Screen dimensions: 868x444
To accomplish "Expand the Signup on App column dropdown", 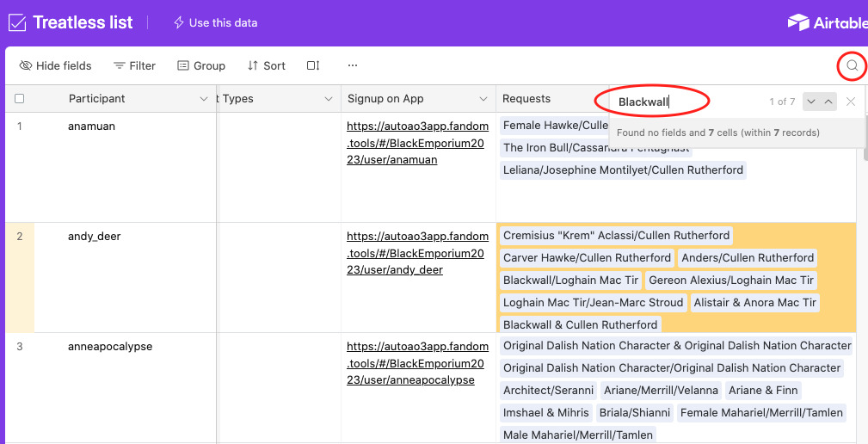I will click(483, 99).
